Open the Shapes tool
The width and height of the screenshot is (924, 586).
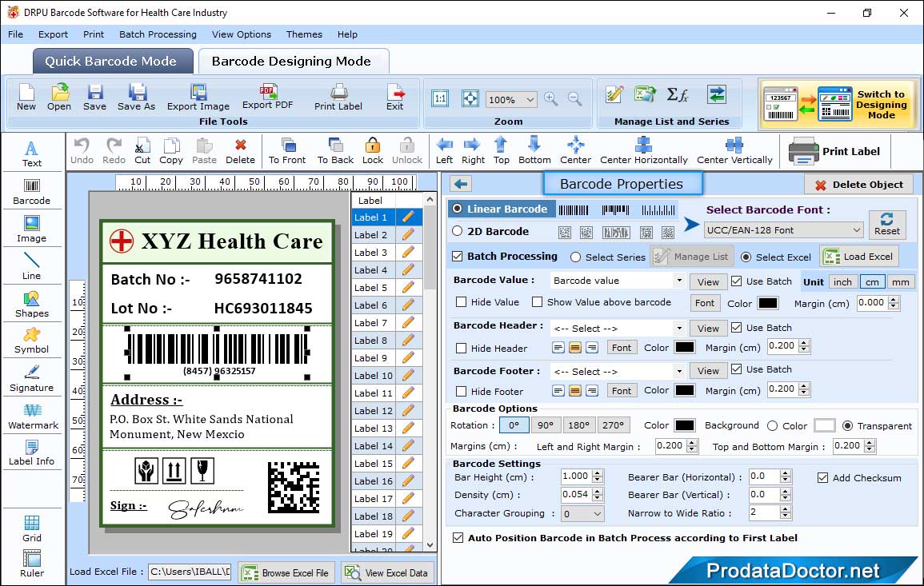32,304
